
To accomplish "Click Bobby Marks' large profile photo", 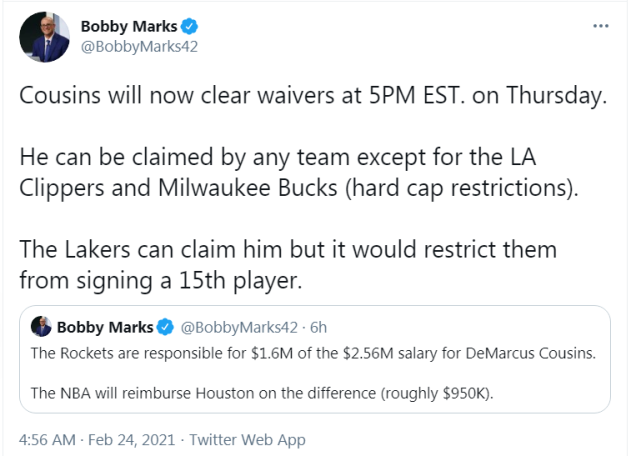I will coord(44,37).
